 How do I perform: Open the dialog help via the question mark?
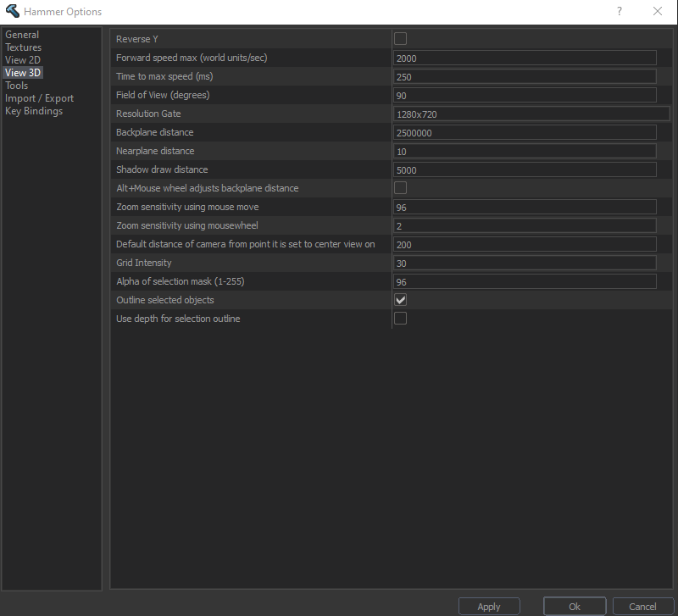[x=618, y=11]
